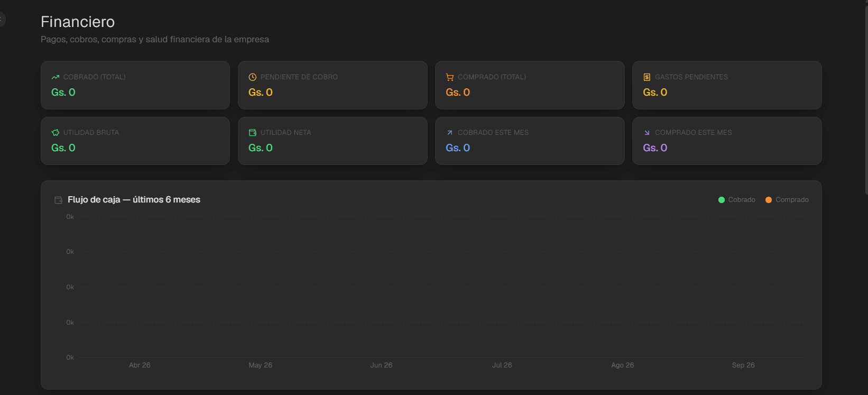
Task: Click the "Flujo de caja — últimos 6 meses" chart title
Action: 134,200
